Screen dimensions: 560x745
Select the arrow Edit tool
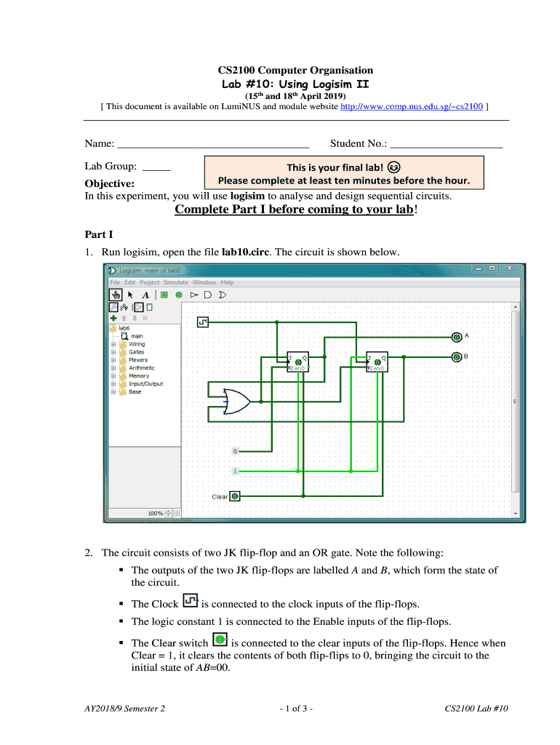point(130,295)
